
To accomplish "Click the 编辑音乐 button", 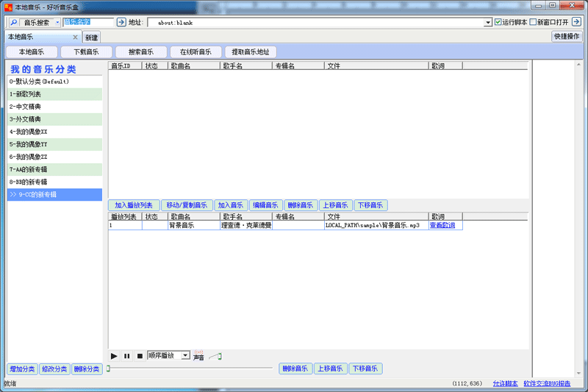I will pos(265,205).
